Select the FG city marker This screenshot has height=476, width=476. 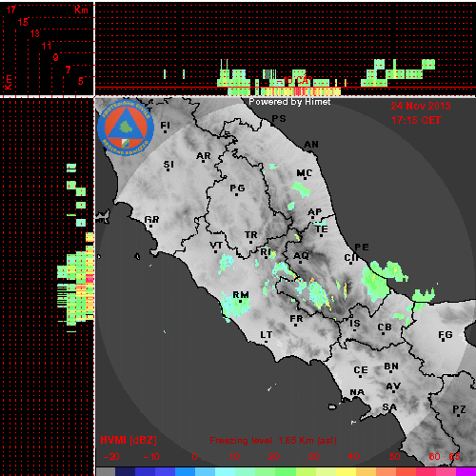coord(444,341)
